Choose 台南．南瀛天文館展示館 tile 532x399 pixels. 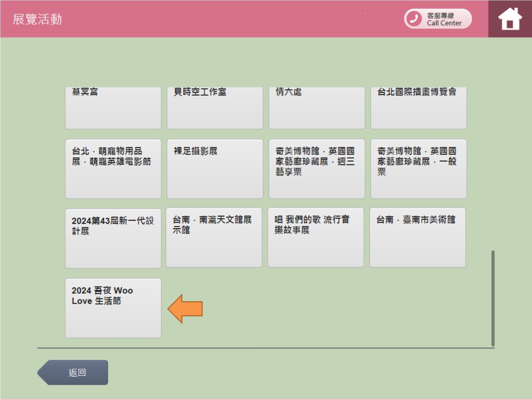pyautogui.click(x=214, y=237)
